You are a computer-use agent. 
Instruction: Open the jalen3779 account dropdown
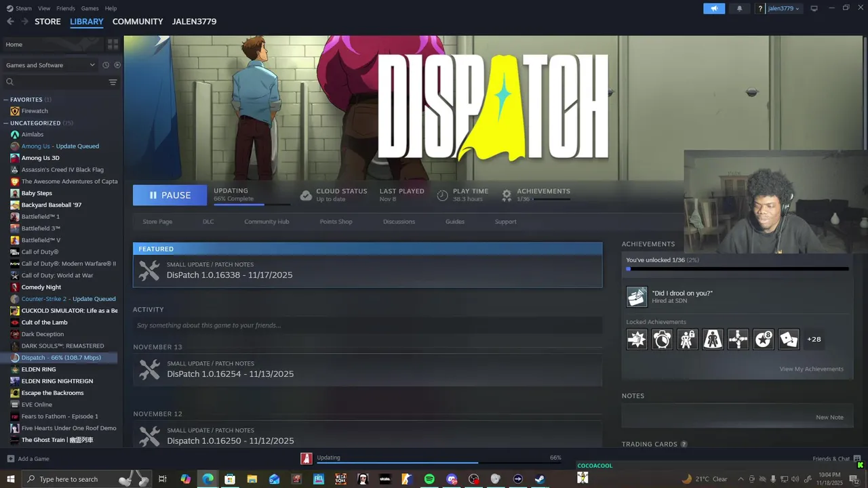click(783, 8)
